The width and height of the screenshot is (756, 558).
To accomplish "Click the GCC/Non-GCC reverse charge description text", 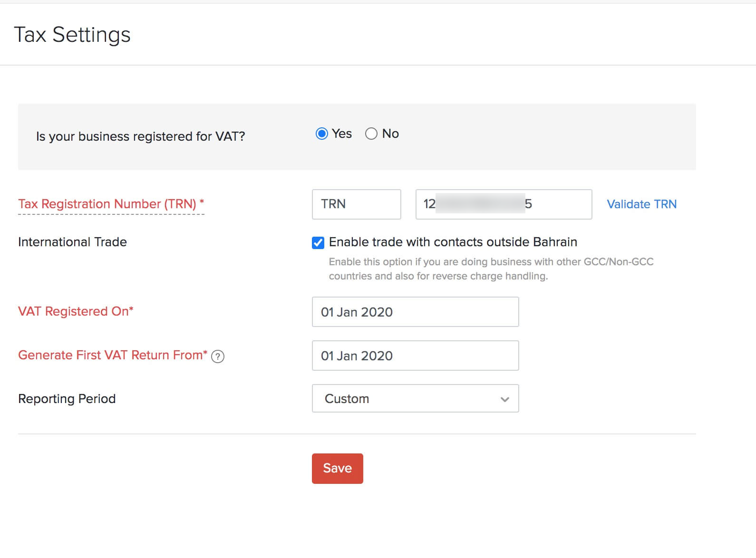I will [x=491, y=269].
